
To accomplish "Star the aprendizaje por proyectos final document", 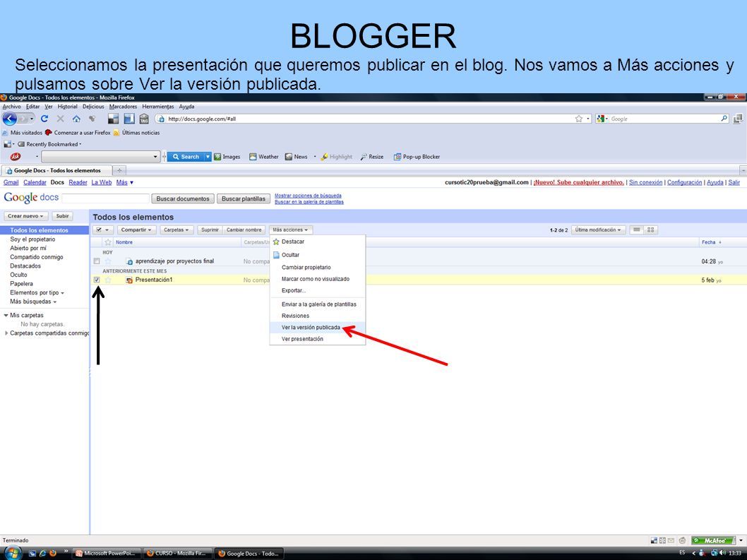I will 108,261.
